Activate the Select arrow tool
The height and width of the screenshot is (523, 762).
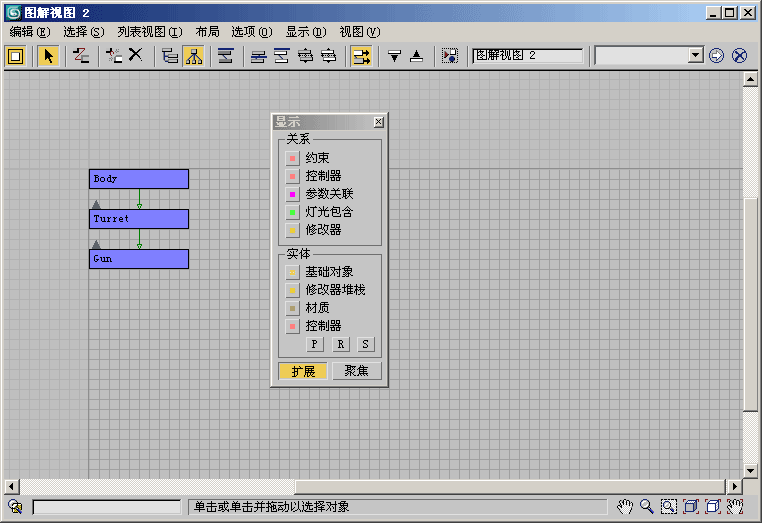click(x=48, y=56)
